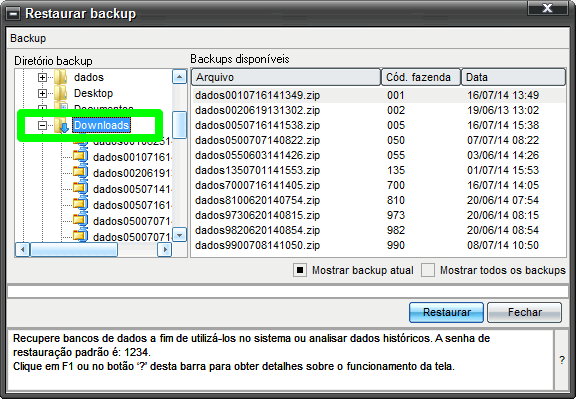
Task: Click the empty status field above Restaurar
Action: [x=288, y=291]
